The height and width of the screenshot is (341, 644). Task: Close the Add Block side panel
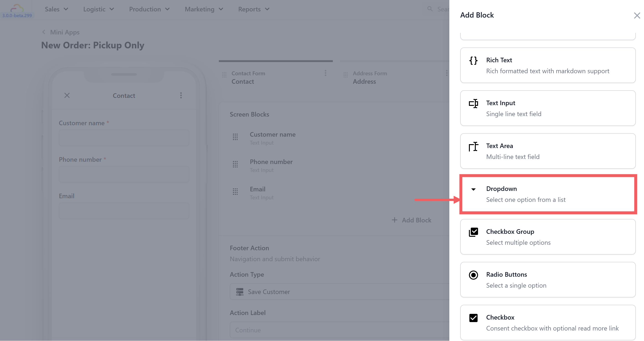(x=637, y=16)
